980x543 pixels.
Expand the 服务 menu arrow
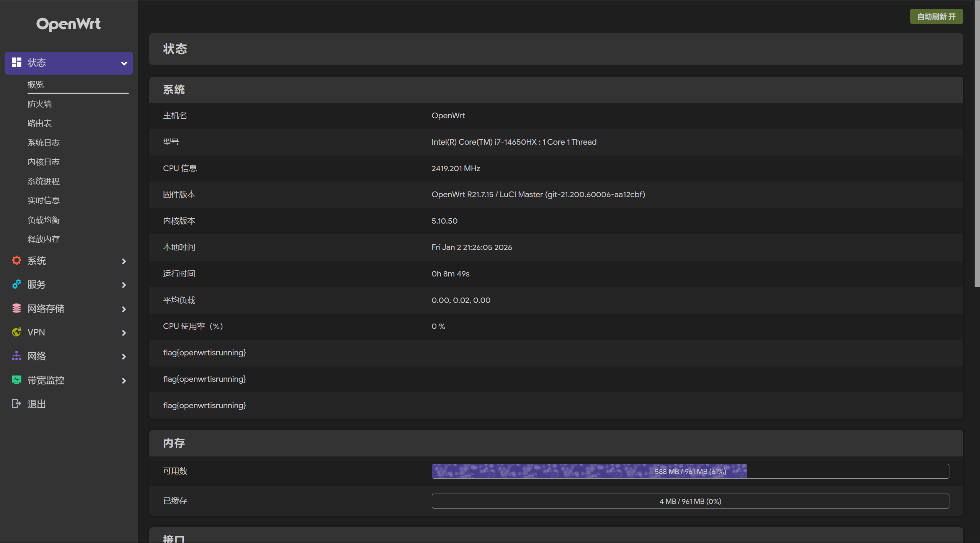(x=124, y=285)
